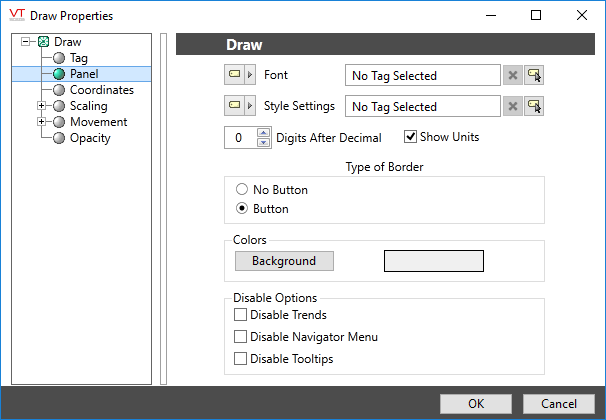This screenshot has width=606, height=420.
Task: Click the VT logo in the title bar
Action: [x=16, y=15]
